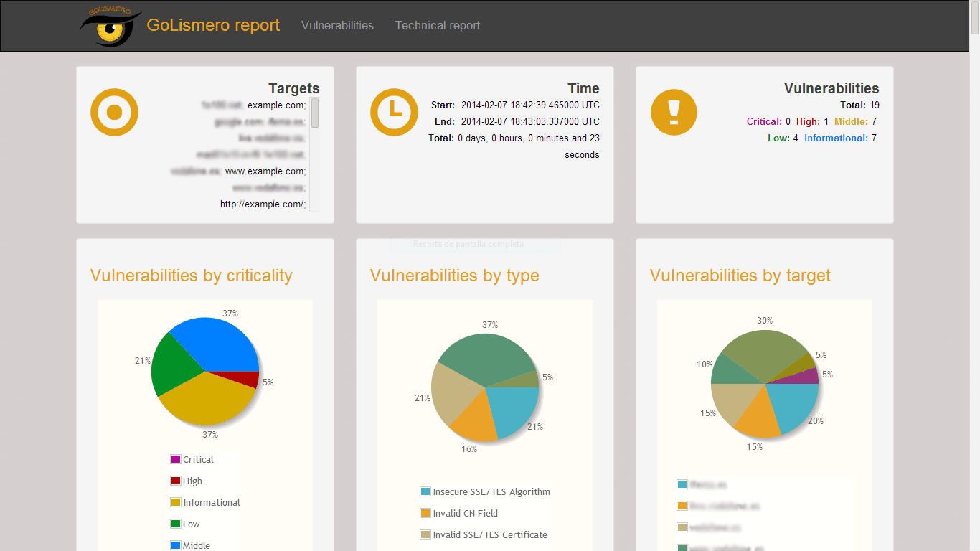980x551 pixels.
Task: Click the Time clock icon
Action: coord(394,112)
